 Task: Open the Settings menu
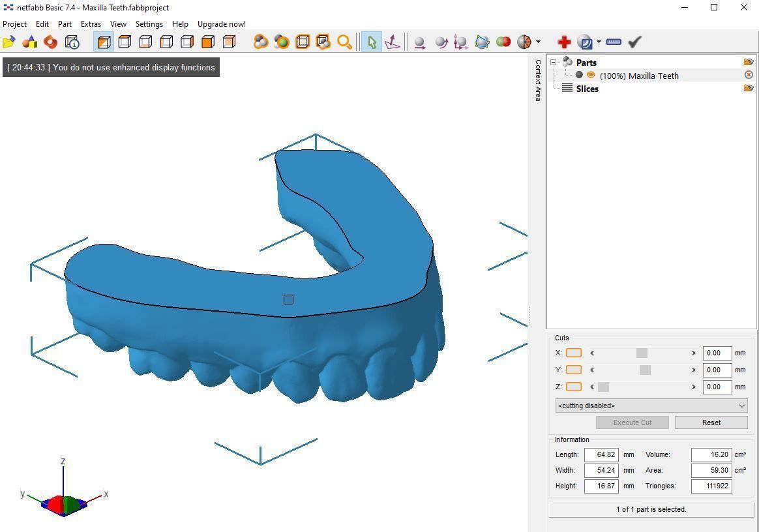tap(149, 23)
